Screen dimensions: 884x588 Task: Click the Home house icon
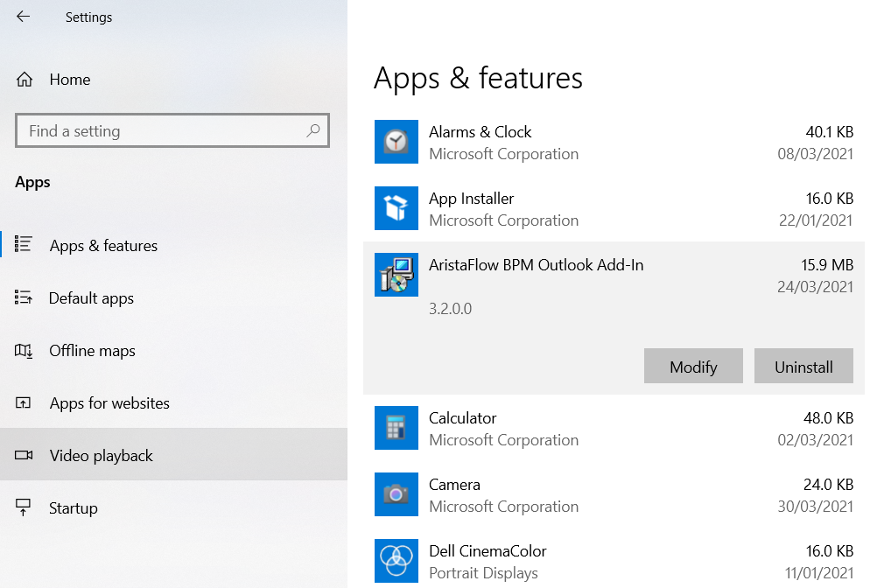point(25,80)
